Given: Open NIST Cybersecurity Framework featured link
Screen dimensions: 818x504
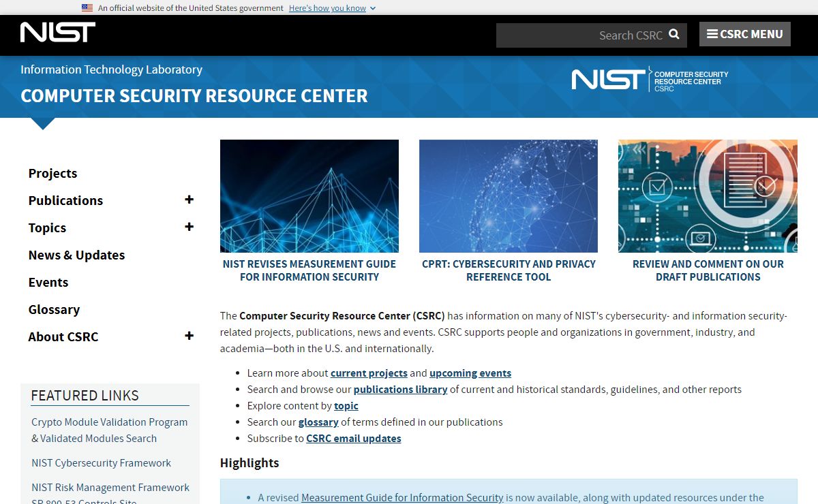Looking at the screenshot, I should click(x=101, y=463).
